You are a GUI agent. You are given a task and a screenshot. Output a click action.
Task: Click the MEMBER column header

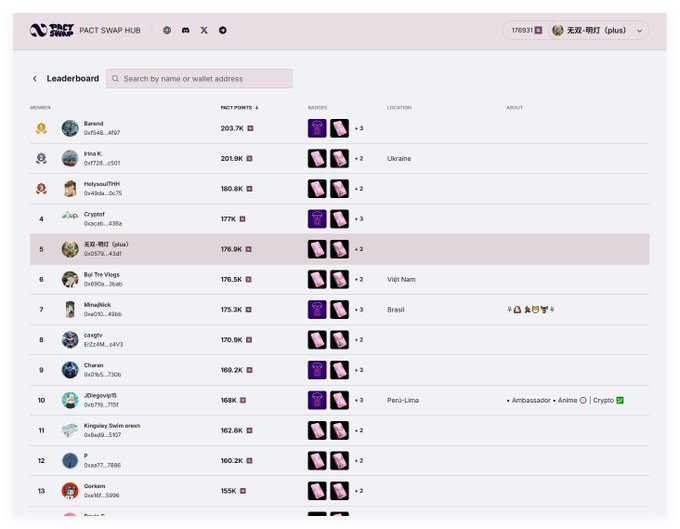tap(40, 108)
